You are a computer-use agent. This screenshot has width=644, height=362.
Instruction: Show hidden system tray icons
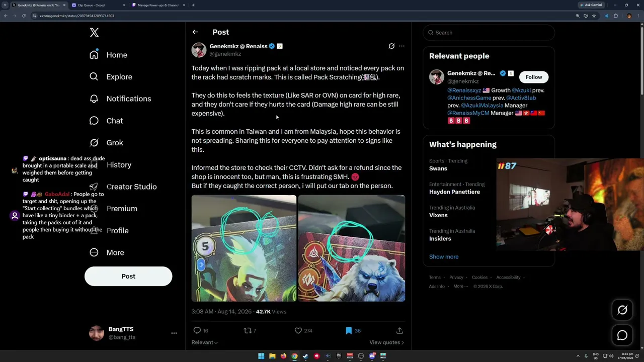[x=578, y=356]
